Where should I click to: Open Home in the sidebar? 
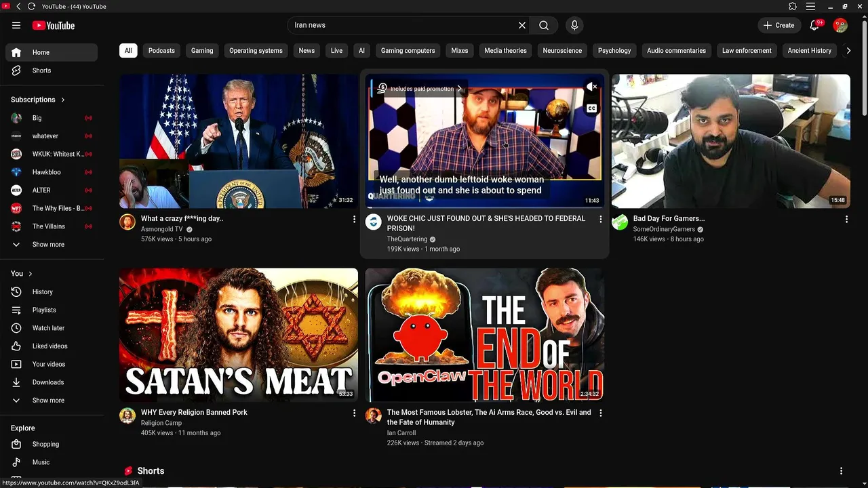52,52
